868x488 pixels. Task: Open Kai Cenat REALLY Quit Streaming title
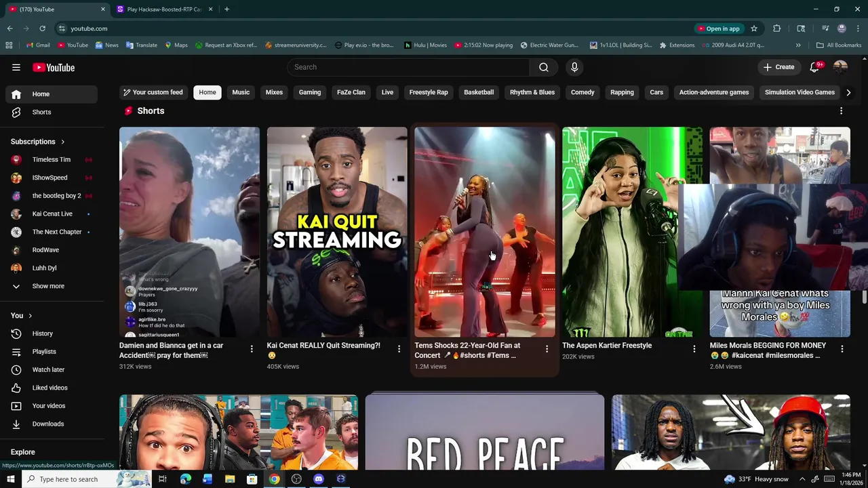(x=323, y=350)
